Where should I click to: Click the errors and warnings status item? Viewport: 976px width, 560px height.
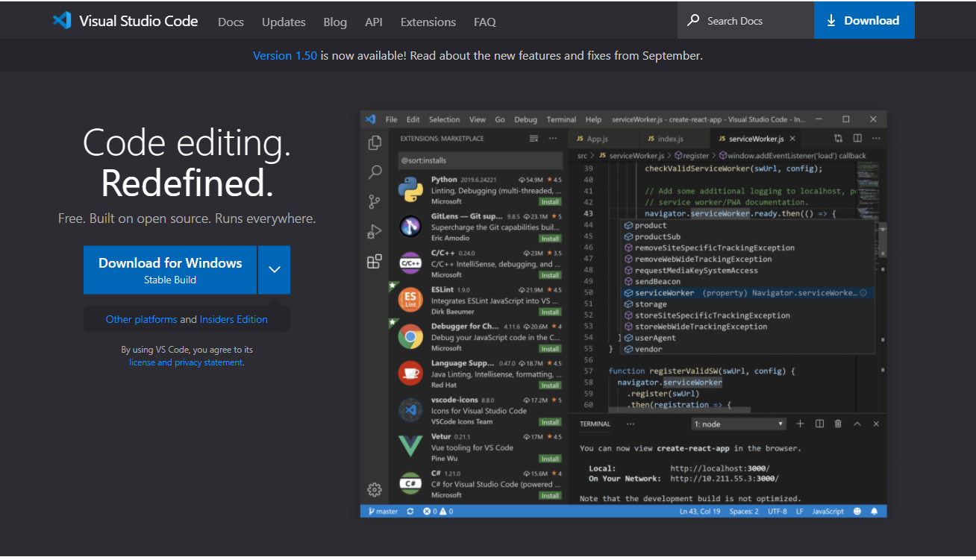(438, 512)
